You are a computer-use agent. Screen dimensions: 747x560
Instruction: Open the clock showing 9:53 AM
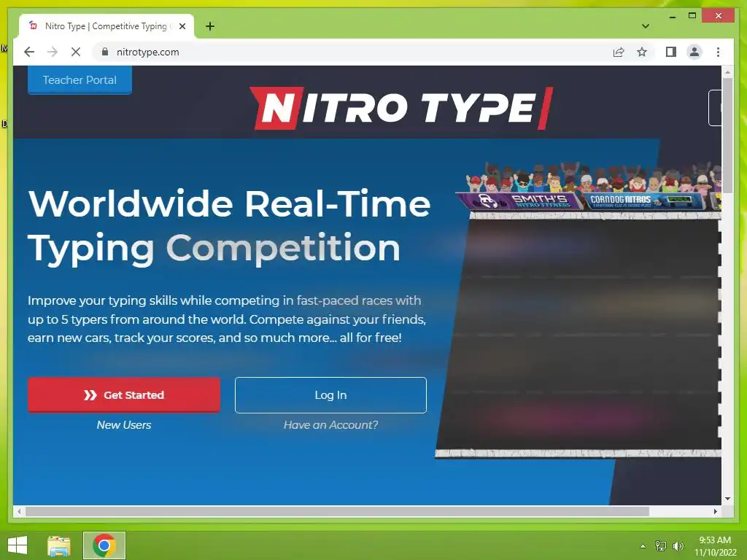tap(715, 545)
